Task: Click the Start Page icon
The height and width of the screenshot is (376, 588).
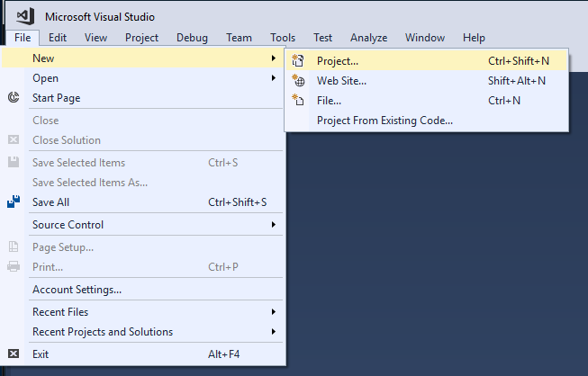Action: pos(14,97)
